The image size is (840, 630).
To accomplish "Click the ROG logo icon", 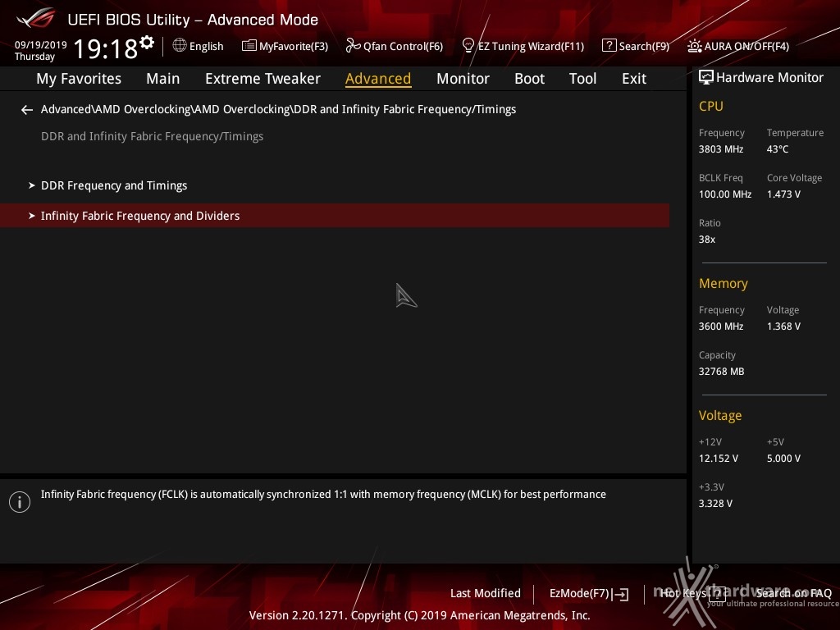I will pos(35,19).
